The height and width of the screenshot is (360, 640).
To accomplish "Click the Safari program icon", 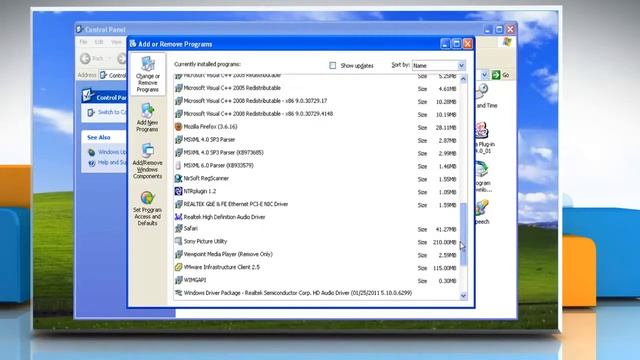I will 178,229.
